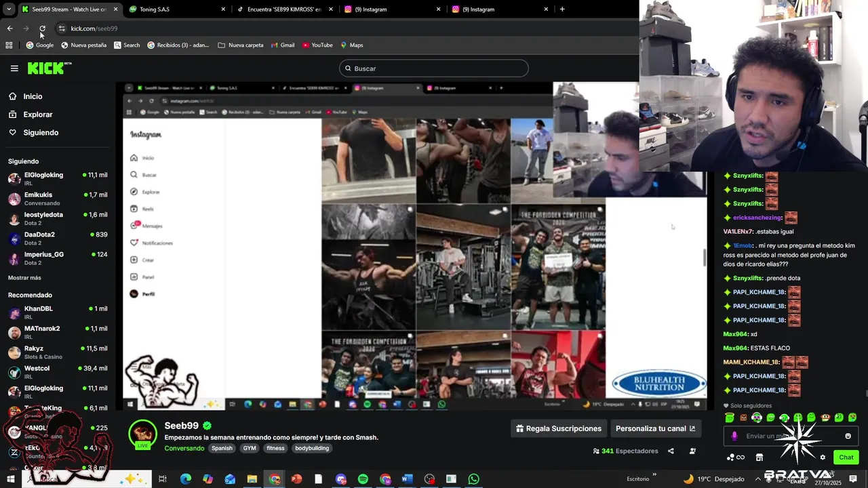
Task: Click the Seeb99 live avatar
Action: pyautogui.click(x=142, y=434)
